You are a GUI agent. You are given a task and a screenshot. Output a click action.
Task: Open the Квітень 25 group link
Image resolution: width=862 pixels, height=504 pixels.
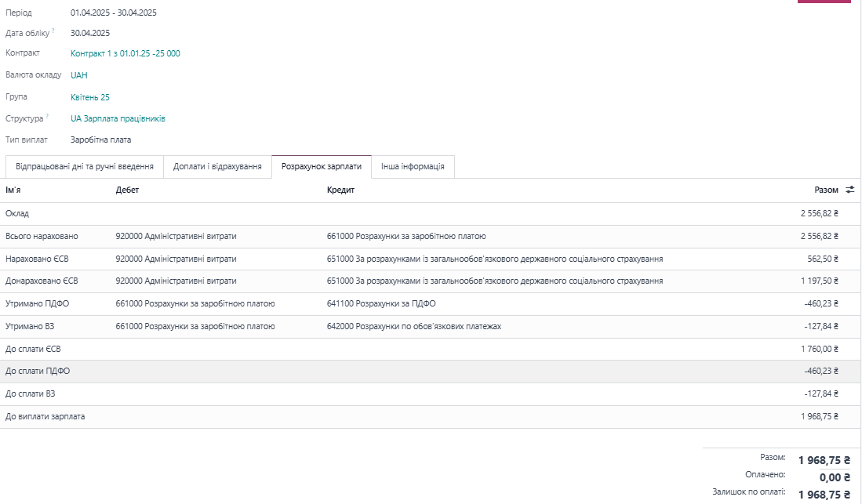[x=89, y=97]
